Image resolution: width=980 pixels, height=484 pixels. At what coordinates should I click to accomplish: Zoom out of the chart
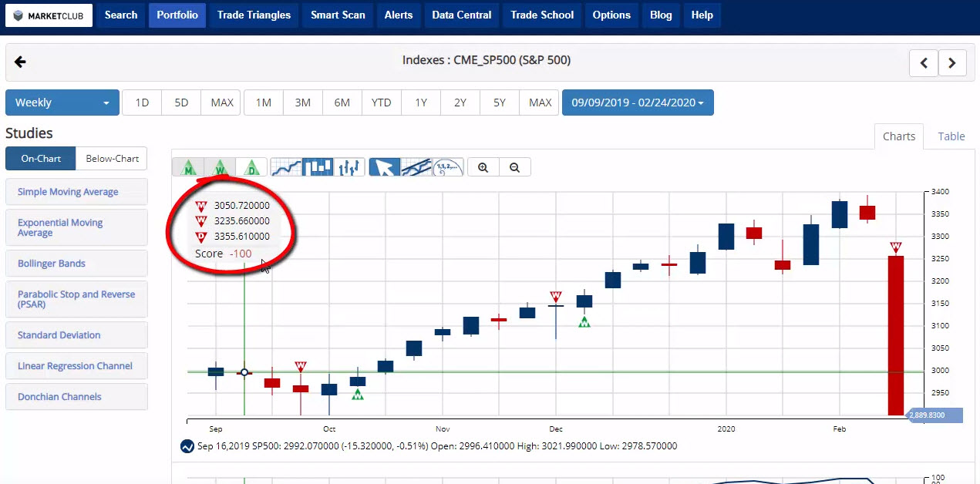[x=515, y=167]
